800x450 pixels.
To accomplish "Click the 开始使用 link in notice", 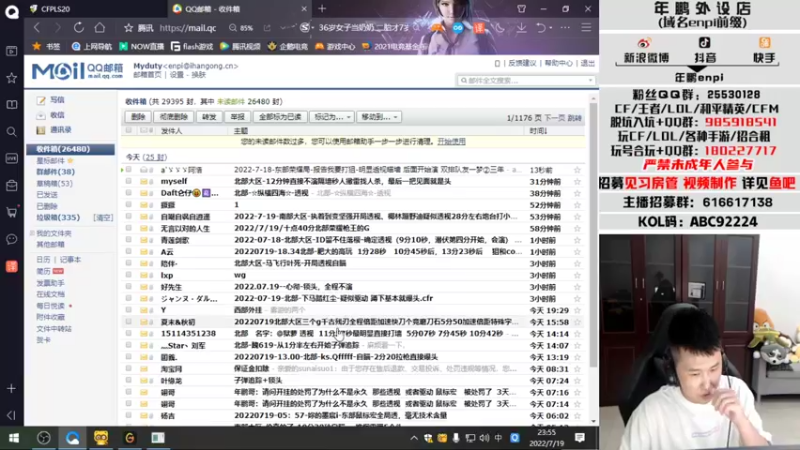I will tap(452, 141).
